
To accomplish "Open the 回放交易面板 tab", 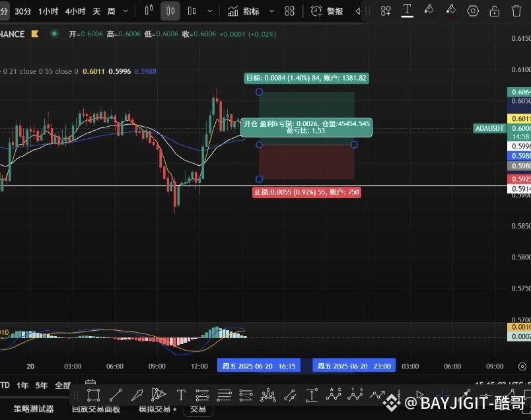I will (96, 409).
